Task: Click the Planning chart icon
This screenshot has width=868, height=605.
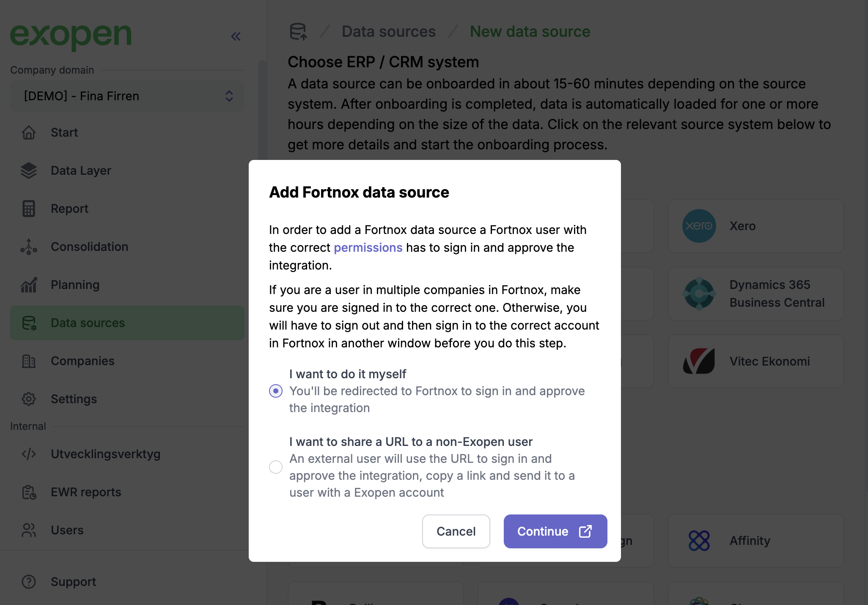Action: click(x=29, y=285)
